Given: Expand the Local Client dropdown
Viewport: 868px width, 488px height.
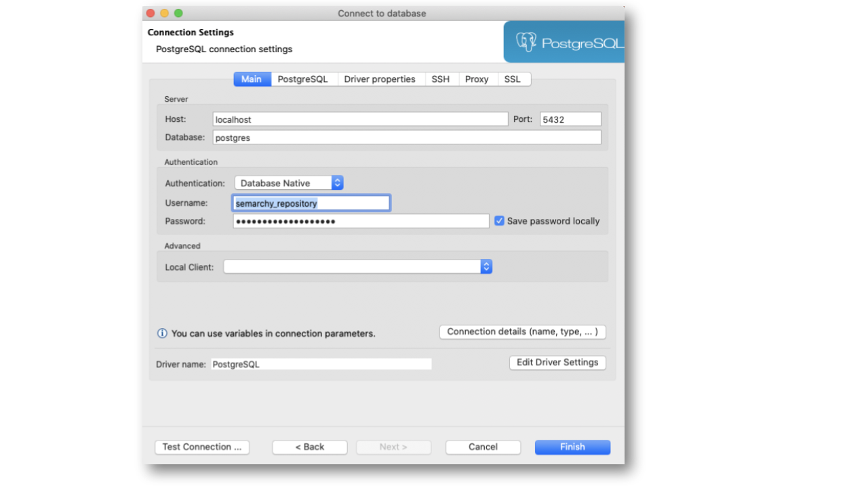Looking at the screenshot, I should pyautogui.click(x=358, y=267).
